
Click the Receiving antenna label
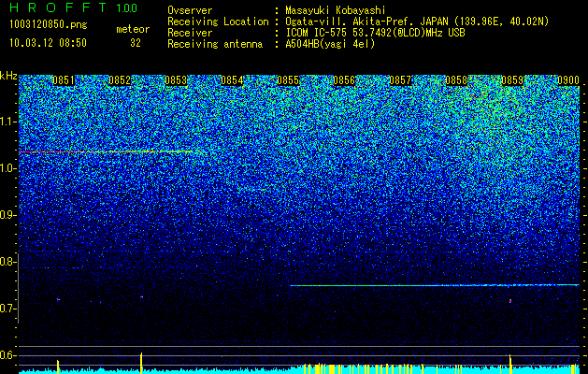(x=215, y=44)
